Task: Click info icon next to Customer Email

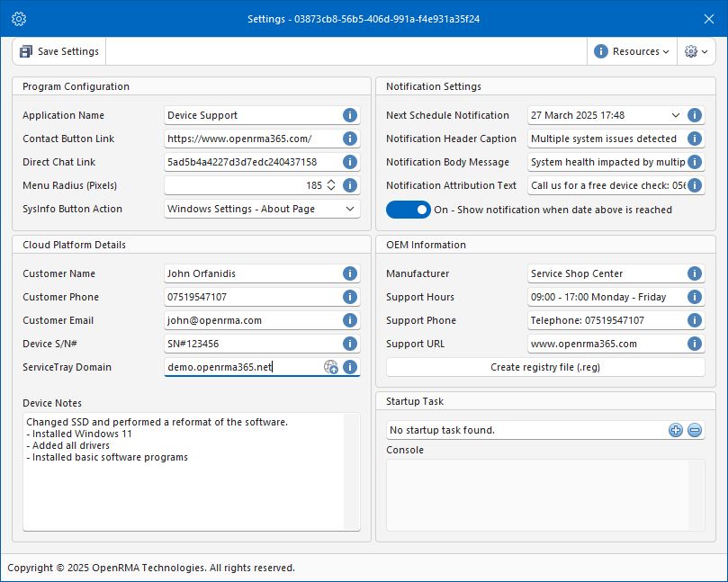Action: click(x=350, y=320)
